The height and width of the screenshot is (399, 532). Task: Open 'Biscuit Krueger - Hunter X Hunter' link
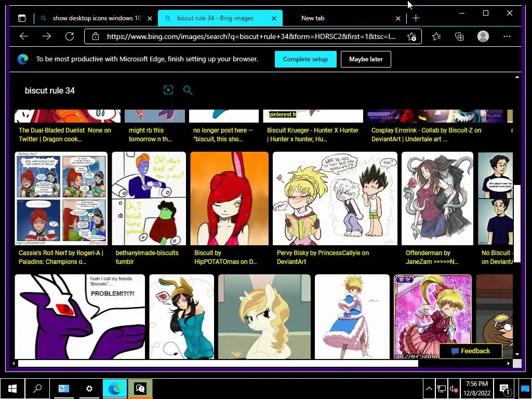pyautogui.click(x=312, y=135)
